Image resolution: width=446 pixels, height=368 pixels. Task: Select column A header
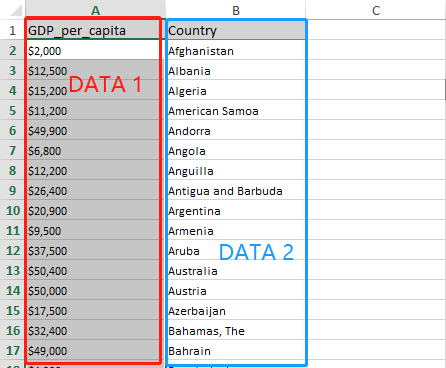click(95, 10)
